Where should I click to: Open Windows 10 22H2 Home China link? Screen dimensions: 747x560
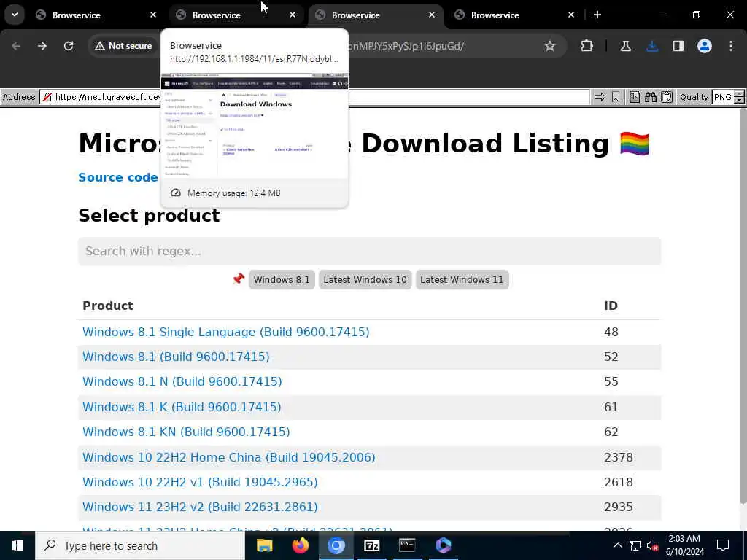228,458
